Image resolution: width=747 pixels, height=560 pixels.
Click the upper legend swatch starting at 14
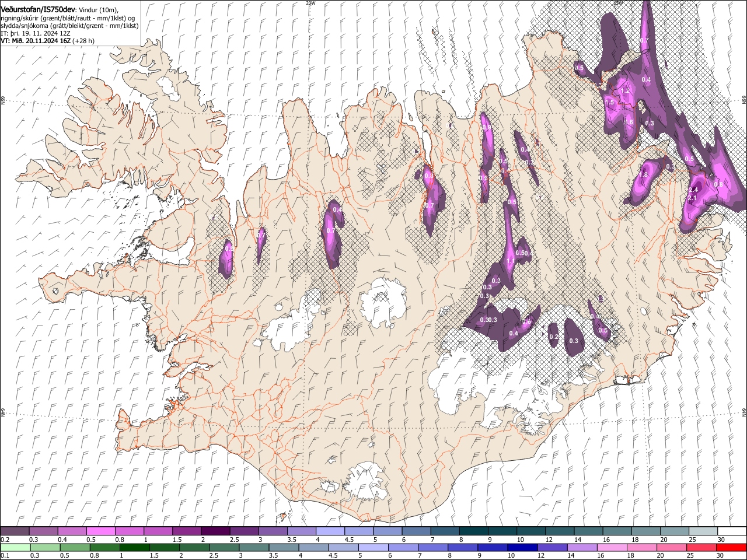pyautogui.click(x=588, y=531)
